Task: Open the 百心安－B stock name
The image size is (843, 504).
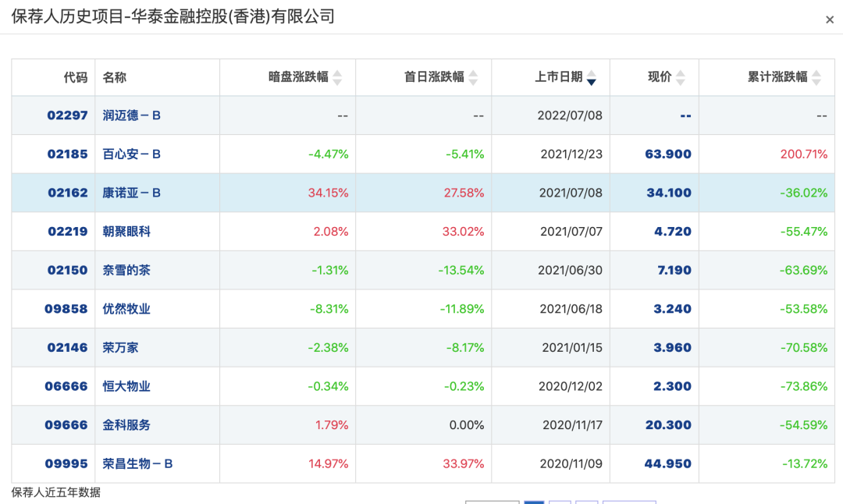Action: point(132,154)
